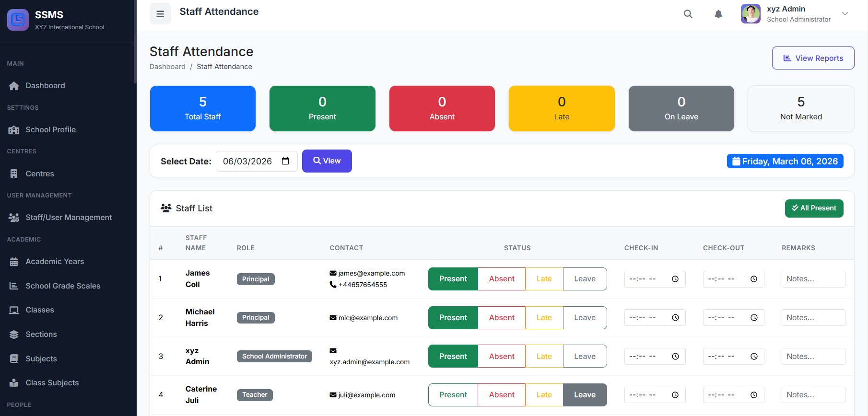This screenshot has height=416, width=868.
Task: Click the SSMS logo icon
Action: (x=18, y=20)
